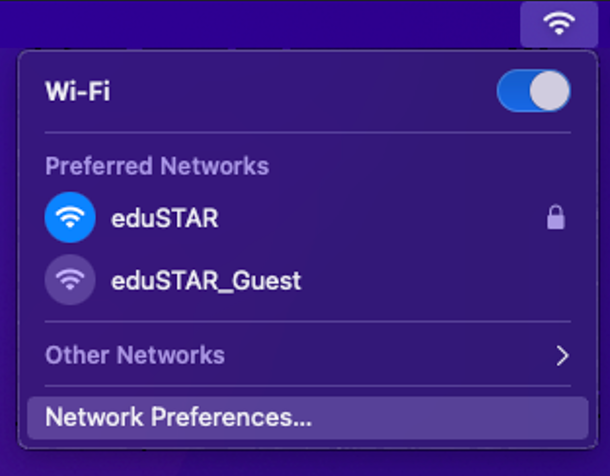
Task: Click the Preferred Networks section header
Action: click(x=157, y=165)
